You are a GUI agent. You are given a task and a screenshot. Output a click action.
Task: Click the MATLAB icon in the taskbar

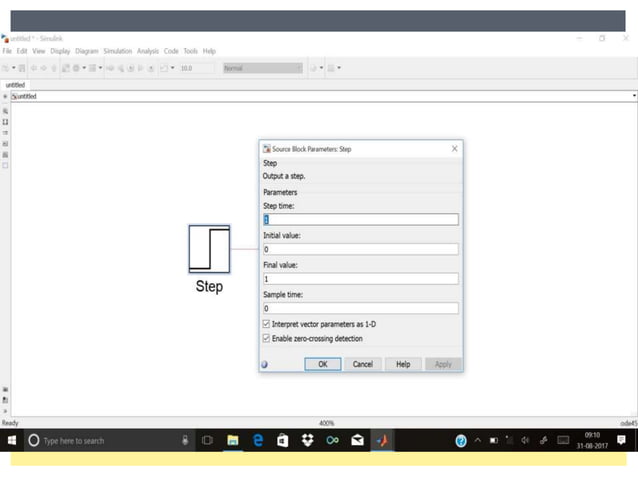[382, 441]
